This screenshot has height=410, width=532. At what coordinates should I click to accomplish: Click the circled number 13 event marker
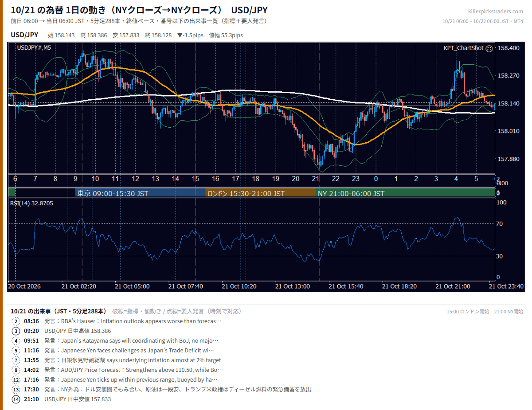click(x=16, y=390)
